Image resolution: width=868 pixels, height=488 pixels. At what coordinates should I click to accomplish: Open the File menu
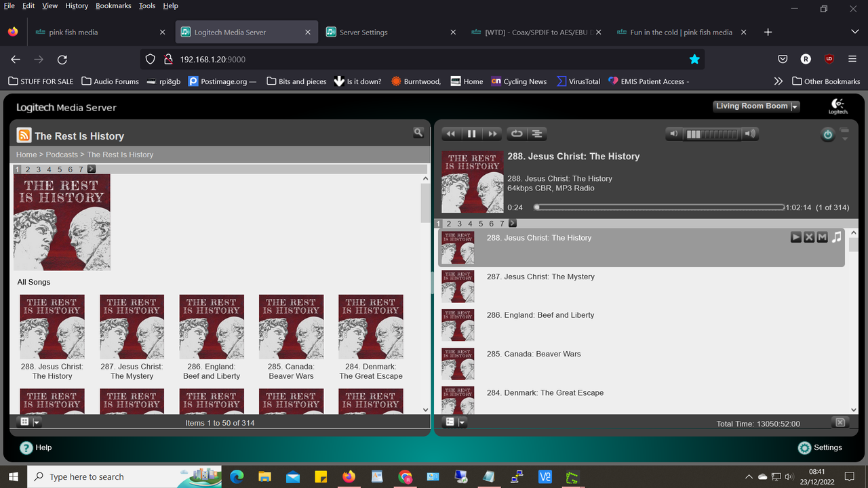pos(9,5)
